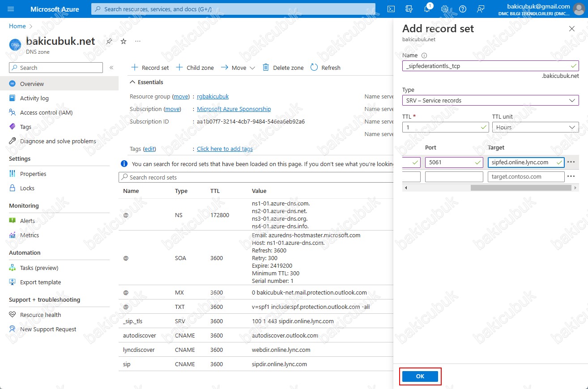Click the OK button

[x=420, y=376]
